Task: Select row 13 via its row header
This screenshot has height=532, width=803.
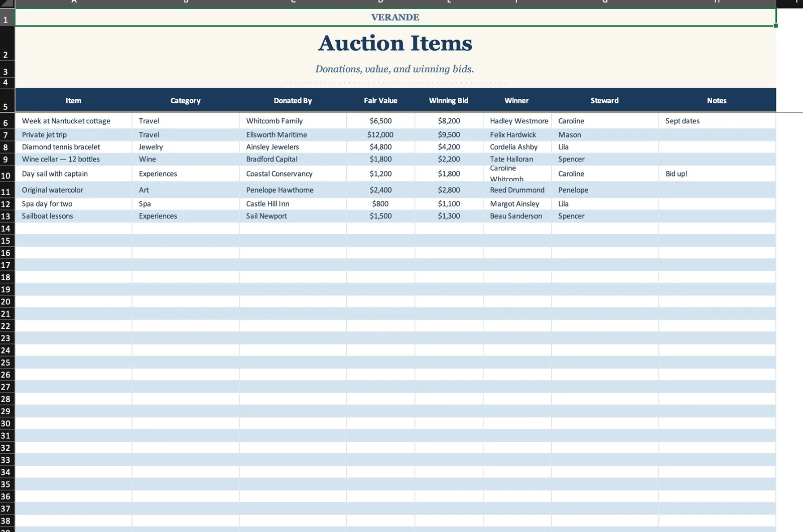Action: tap(7, 216)
